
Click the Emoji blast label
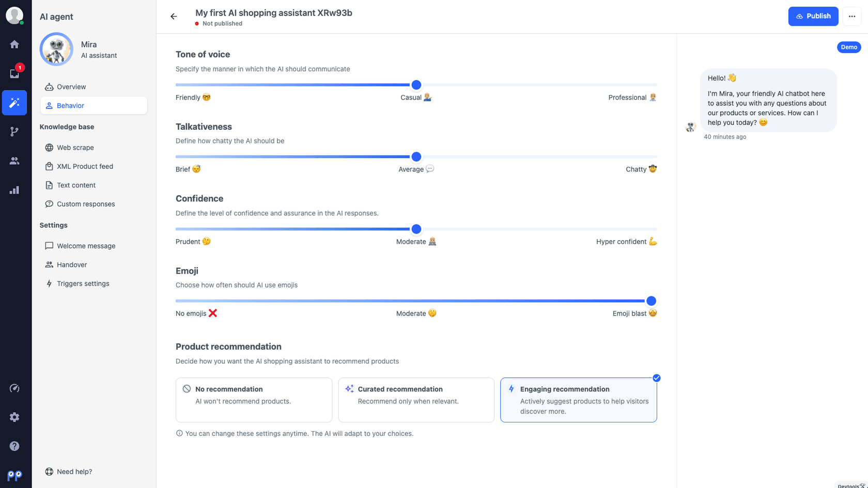tap(634, 313)
